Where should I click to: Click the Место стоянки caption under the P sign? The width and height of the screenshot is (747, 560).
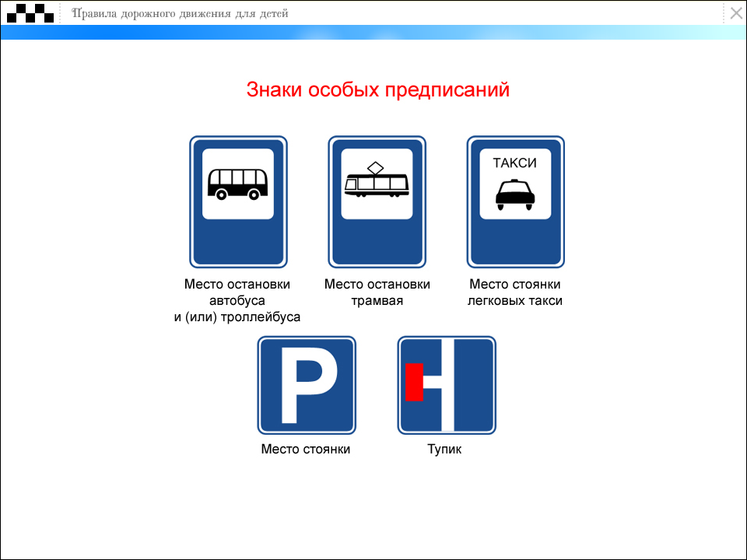pos(306,449)
